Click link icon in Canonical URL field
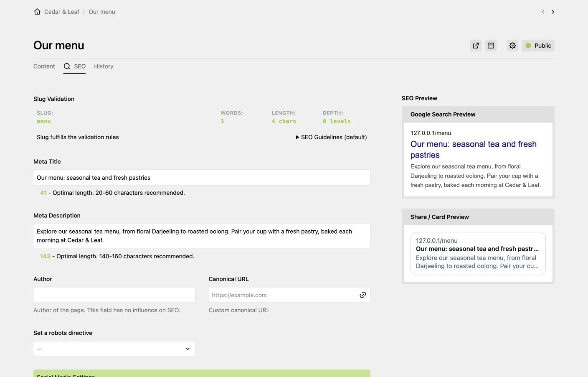This screenshot has width=588, height=377. pyautogui.click(x=363, y=295)
